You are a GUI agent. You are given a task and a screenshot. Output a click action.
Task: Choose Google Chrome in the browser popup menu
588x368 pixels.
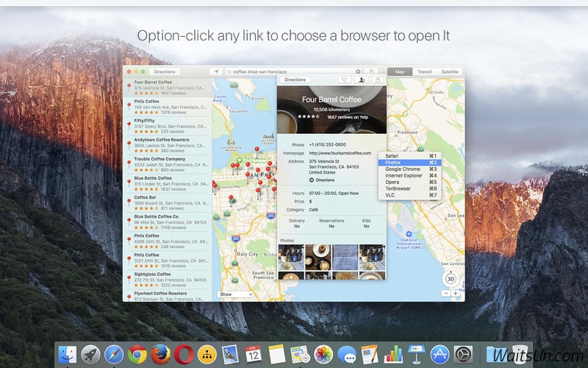pos(410,169)
